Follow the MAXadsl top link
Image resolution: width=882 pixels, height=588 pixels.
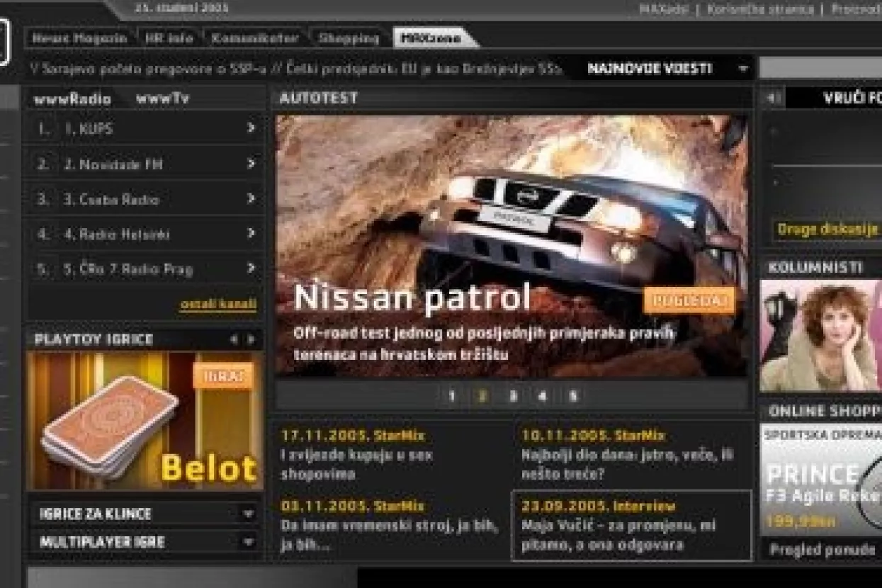tap(663, 9)
